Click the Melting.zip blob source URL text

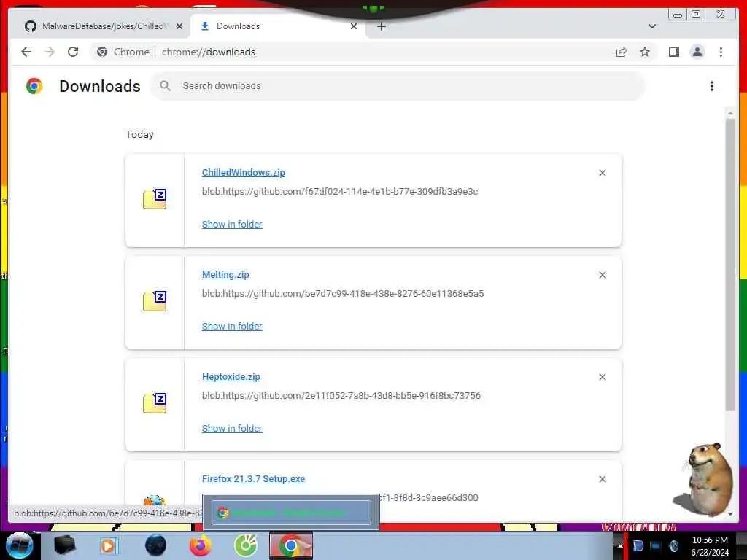pos(343,293)
